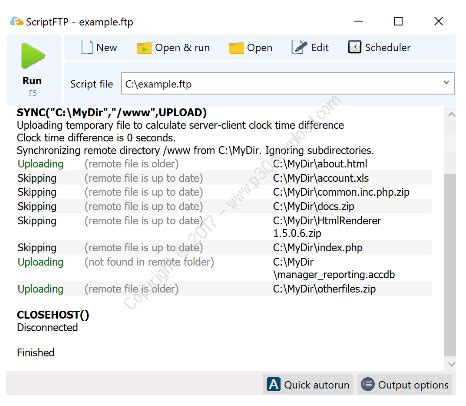Click the yellow Open folder icon
The image size is (466, 406).
(x=236, y=48)
